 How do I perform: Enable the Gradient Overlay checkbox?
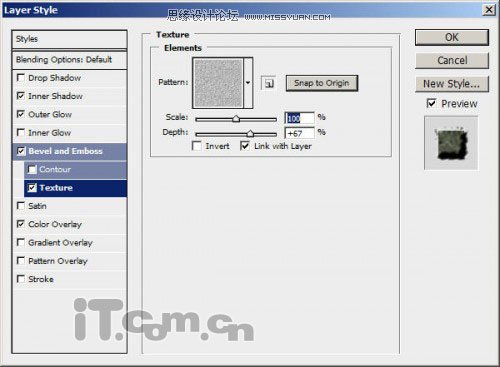(21, 242)
